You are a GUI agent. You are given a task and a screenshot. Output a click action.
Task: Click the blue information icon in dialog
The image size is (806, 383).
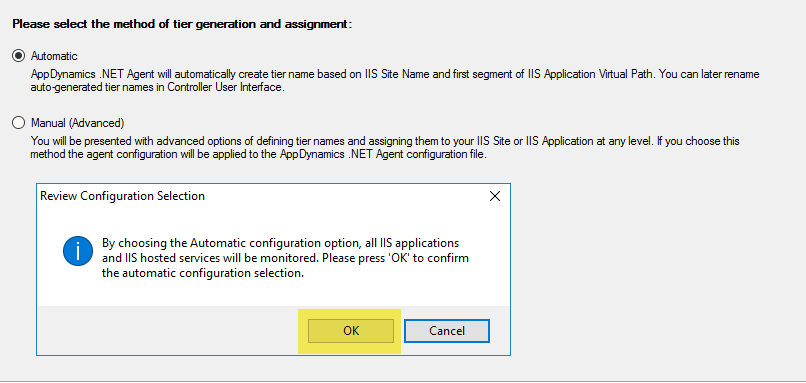click(78, 251)
